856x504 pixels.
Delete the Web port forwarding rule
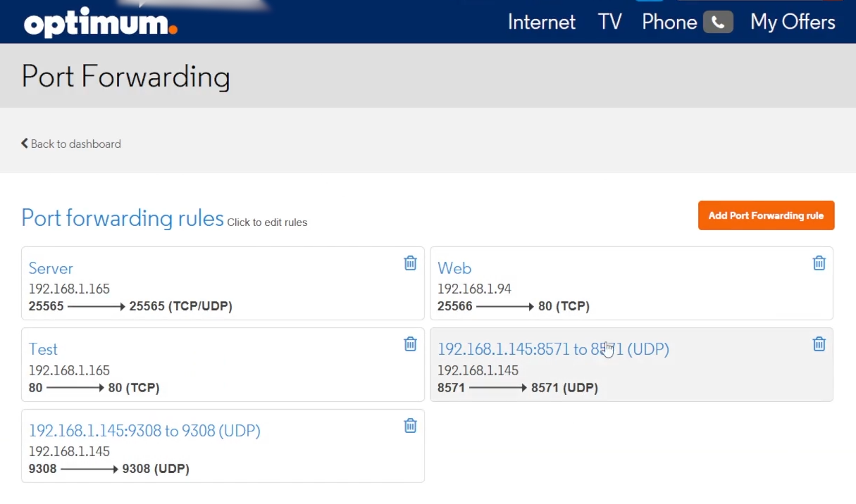[x=819, y=263]
